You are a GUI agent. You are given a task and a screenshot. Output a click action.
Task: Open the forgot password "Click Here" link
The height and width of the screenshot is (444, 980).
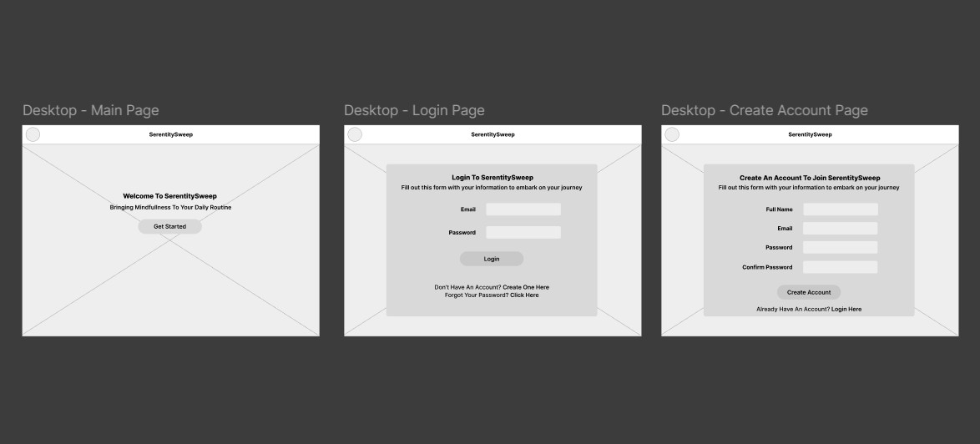coord(524,295)
